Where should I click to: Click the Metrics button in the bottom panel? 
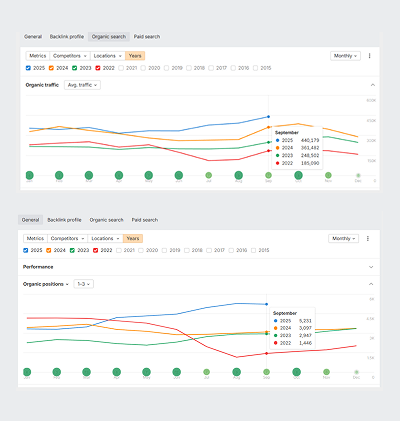35,238
